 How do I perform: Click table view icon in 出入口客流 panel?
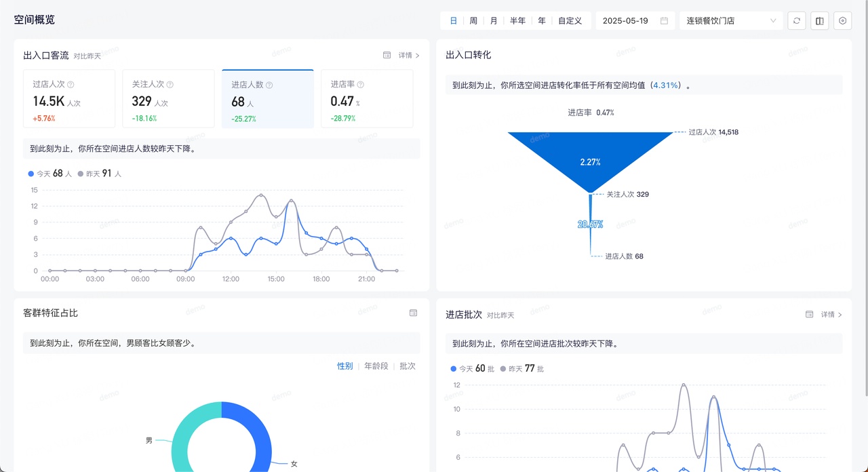(x=387, y=56)
